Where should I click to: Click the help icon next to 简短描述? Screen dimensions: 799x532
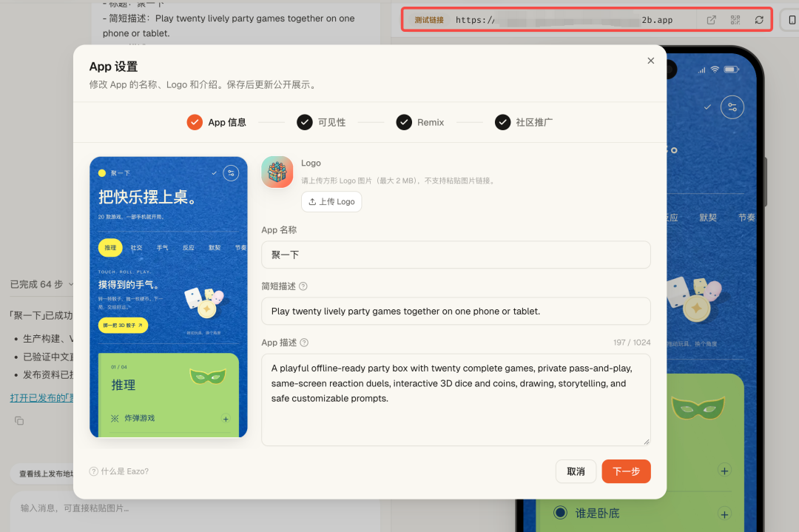[x=303, y=286]
